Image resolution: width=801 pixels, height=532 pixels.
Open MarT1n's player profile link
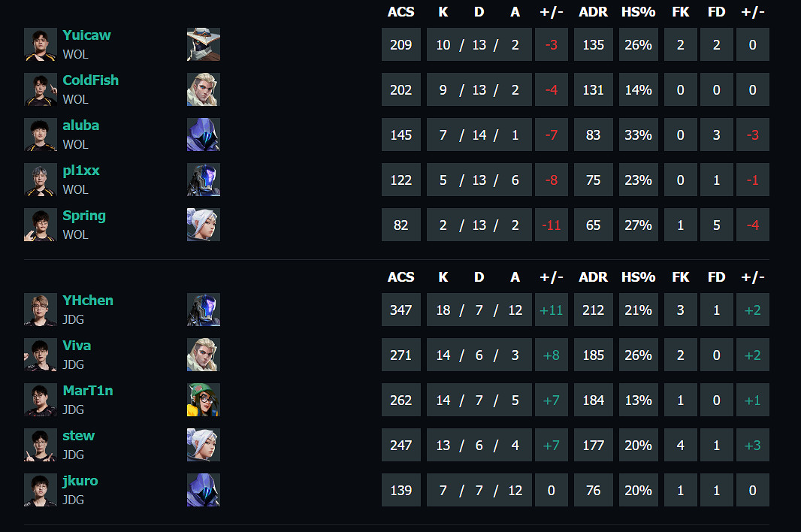pos(88,391)
